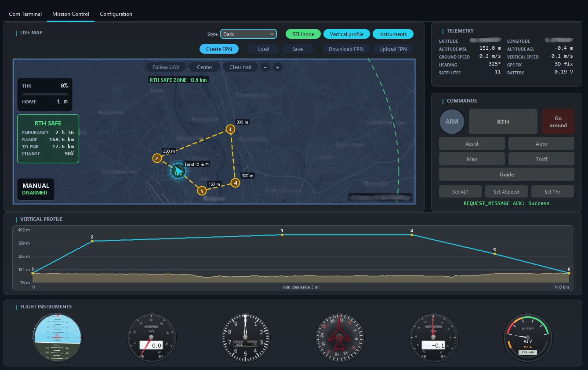588x370 pixels.
Task: Trigger the RTH command
Action: 503,121
